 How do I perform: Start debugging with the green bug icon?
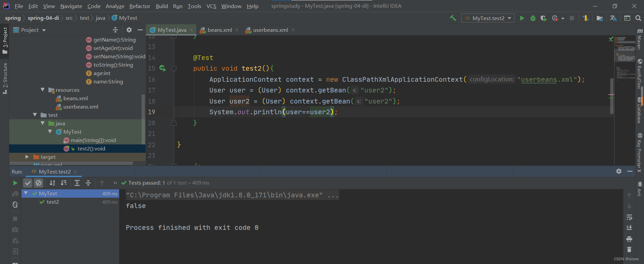533,18
